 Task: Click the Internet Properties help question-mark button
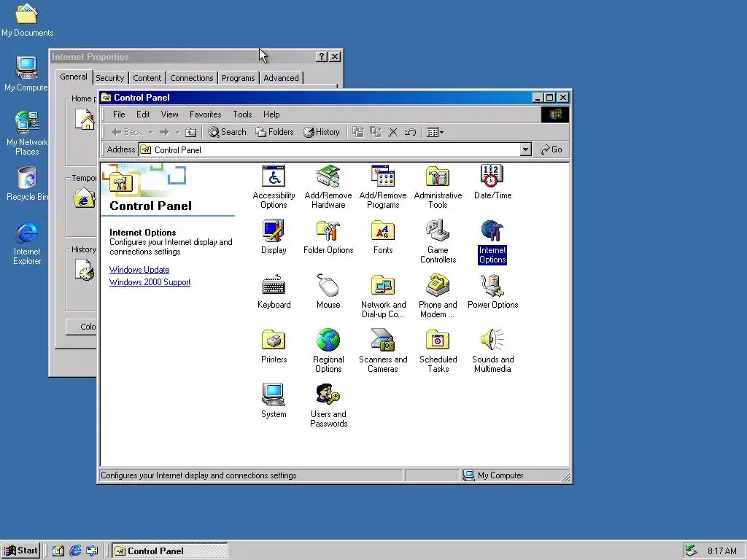(x=322, y=57)
